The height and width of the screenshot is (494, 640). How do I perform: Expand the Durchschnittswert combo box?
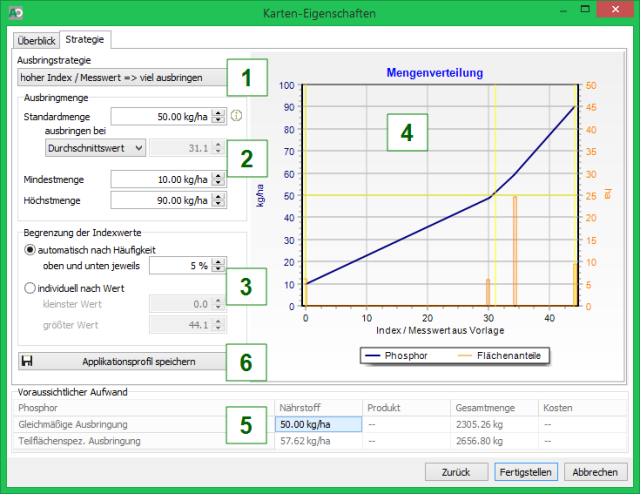pos(96,148)
